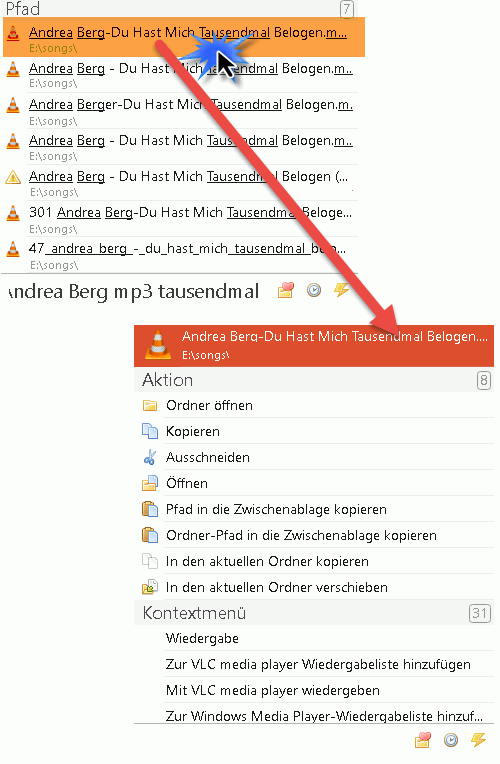Screen dimensions: 500x764
Task: Click the folder icon beside Ordner öffnen
Action: [x=150, y=405]
